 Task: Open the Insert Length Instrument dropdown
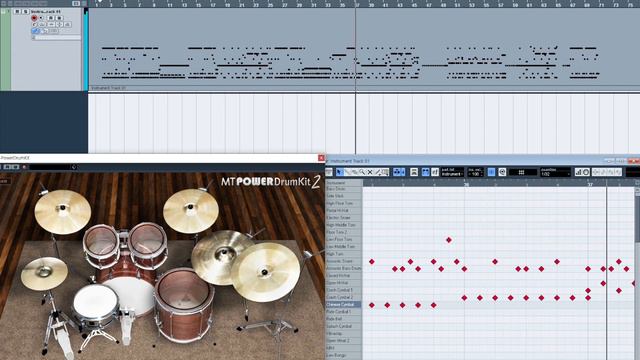pyautogui.click(x=452, y=172)
